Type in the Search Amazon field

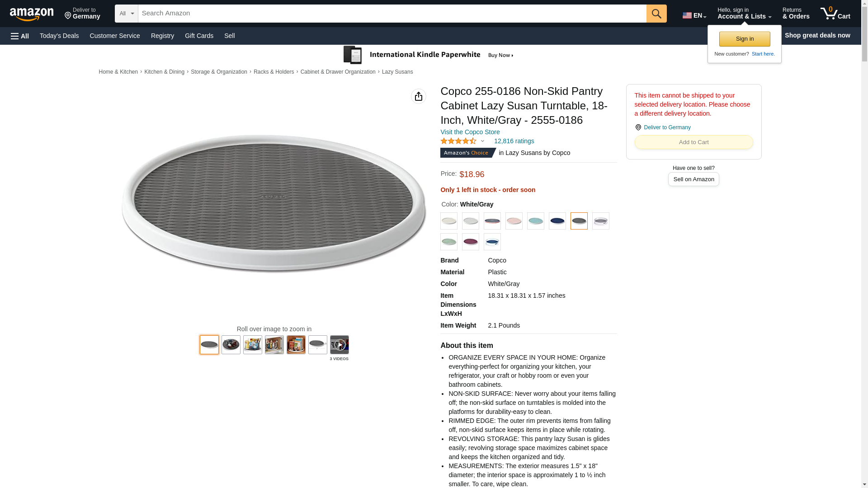392,14
